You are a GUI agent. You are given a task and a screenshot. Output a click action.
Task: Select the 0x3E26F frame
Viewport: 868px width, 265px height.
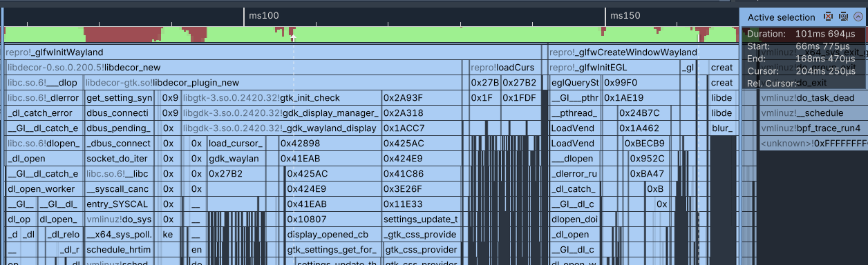point(422,189)
